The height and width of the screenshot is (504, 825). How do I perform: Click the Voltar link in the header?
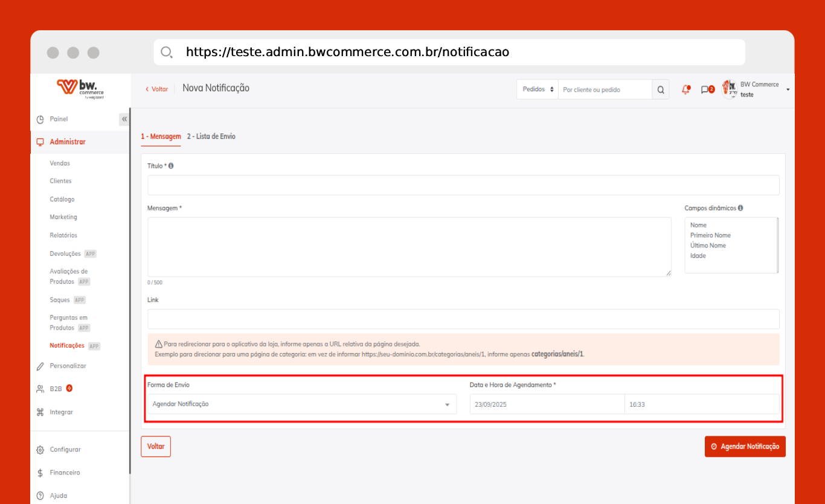click(156, 89)
